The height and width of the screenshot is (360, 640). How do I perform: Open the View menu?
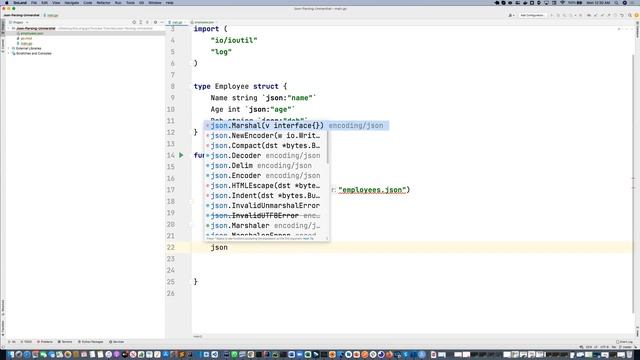point(56,2)
